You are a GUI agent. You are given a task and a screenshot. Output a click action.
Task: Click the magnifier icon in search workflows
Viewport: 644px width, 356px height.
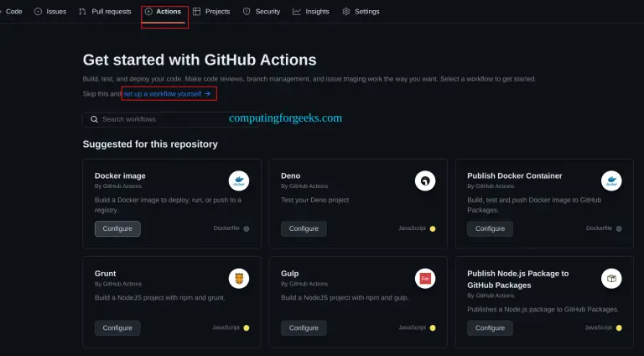[94, 119]
